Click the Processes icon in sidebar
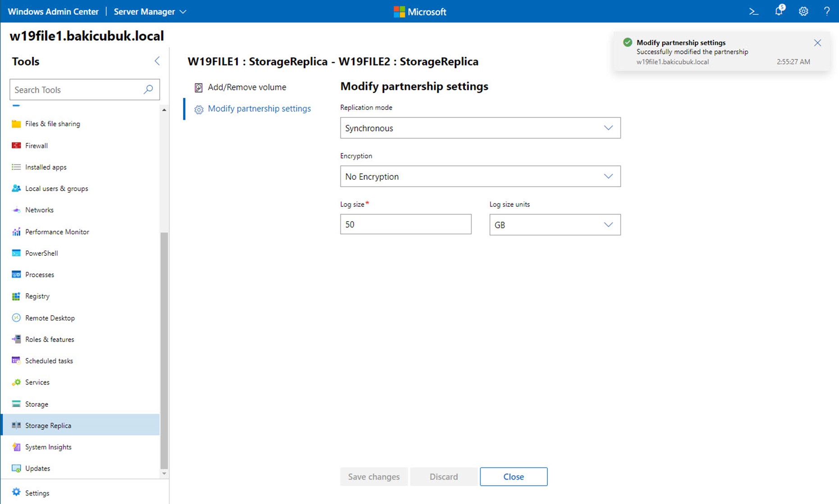The image size is (839, 504). 16,275
